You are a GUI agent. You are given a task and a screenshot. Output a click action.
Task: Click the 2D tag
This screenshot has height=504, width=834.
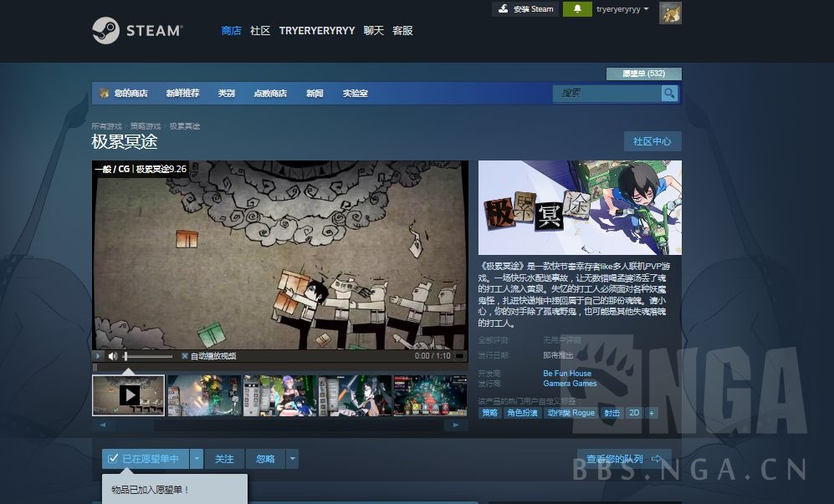pyautogui.click(x=635, y=413)
